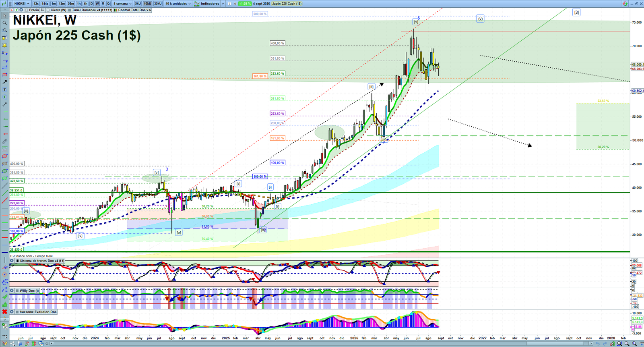Viewport: 644px width, 347px height.
Task: Open the NIKKEI instrument dropdown
Action: point(22,4)
